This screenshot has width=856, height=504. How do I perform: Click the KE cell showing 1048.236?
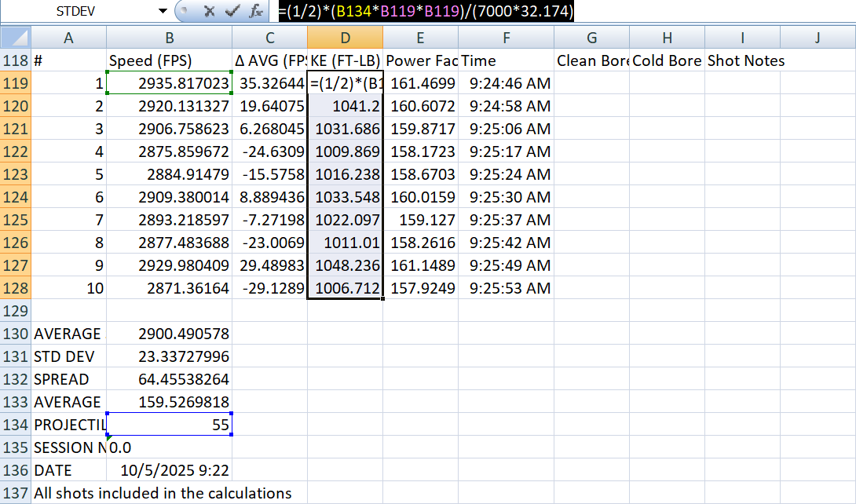(x=345, y=265)
